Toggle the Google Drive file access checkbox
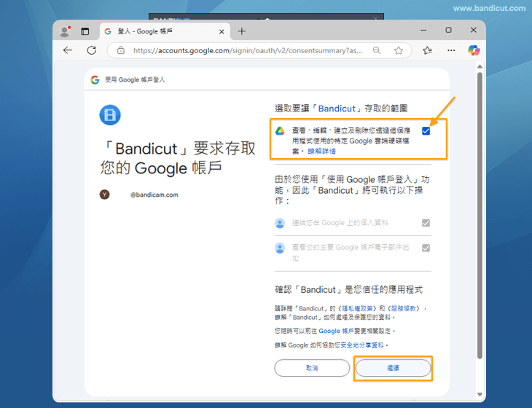The height and width of the screenshot is (408, 532). pos(426,131)
